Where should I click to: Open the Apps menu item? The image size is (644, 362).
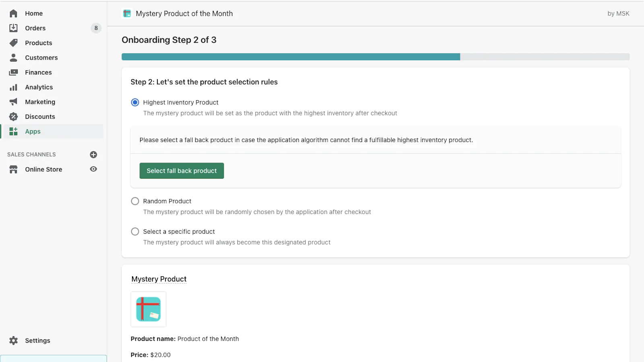pyautogui.click(x=33, y=132)
